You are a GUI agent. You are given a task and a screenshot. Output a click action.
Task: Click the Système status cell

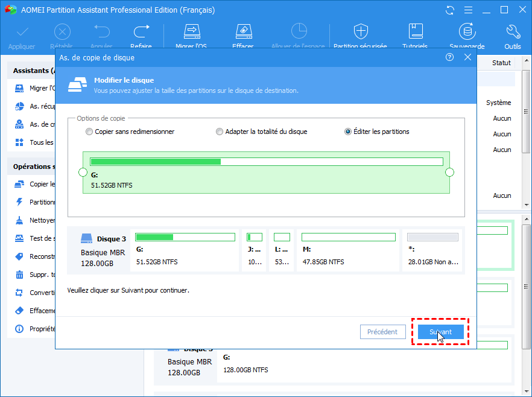tap(498, 103)
